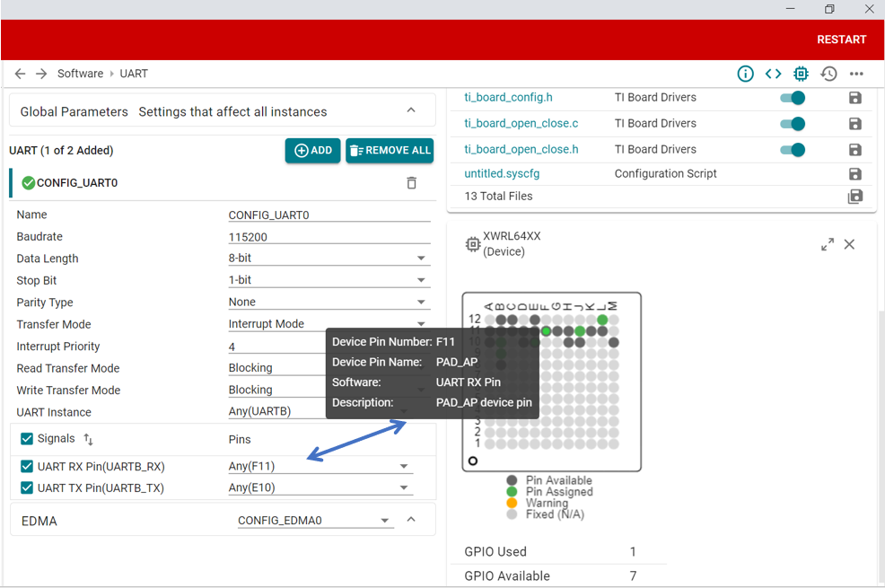Click the RESTART button
This screenshot has width=885, height=588.
[x=841, y=39]
